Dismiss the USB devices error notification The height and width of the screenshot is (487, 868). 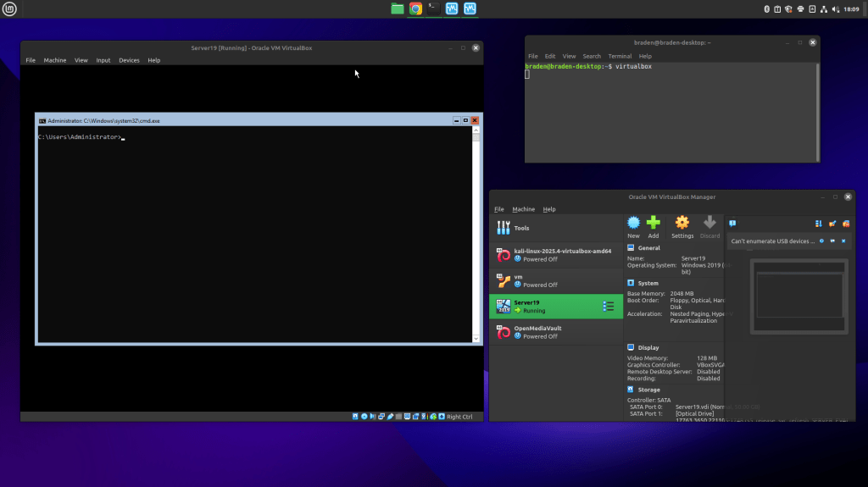pos(845,241)
